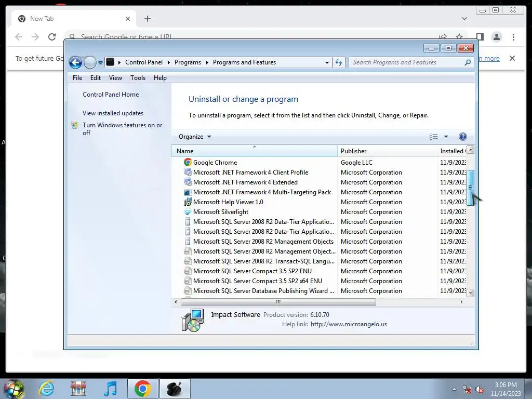Open Chrome's three-dot menu

pos(513,37)
